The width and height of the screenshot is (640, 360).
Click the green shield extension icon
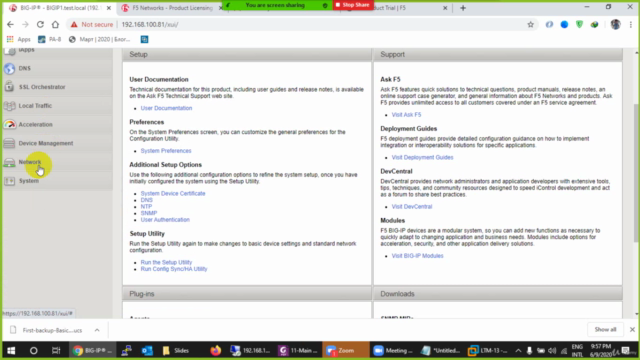579,24
